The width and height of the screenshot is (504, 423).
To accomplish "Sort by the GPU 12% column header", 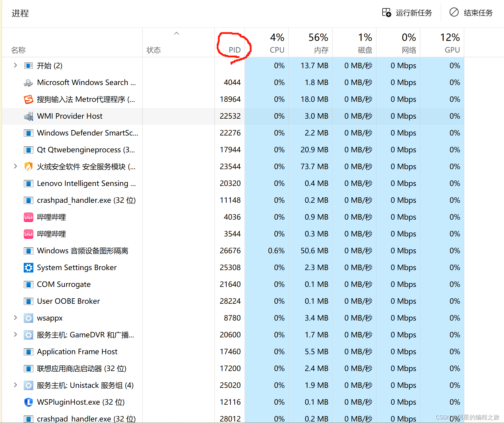I will (442, 43).
